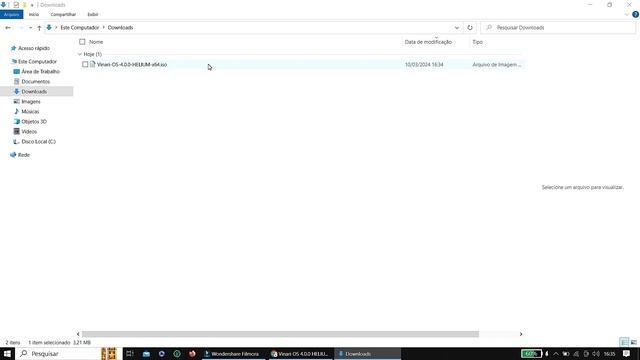The width and height of the screenshot is (640, 360).
Task: Click the horizontal scrollbar thumb
Action: click(280, 334)
